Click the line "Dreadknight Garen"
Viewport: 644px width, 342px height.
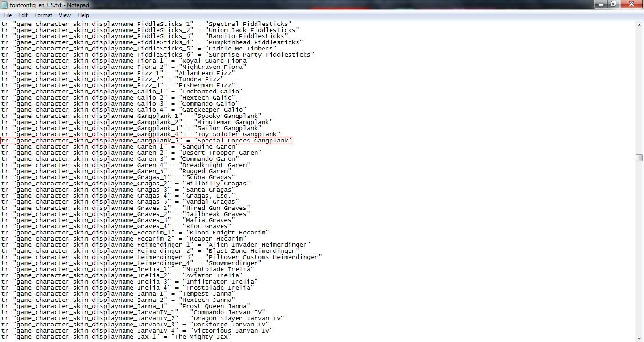click(126, 165)
